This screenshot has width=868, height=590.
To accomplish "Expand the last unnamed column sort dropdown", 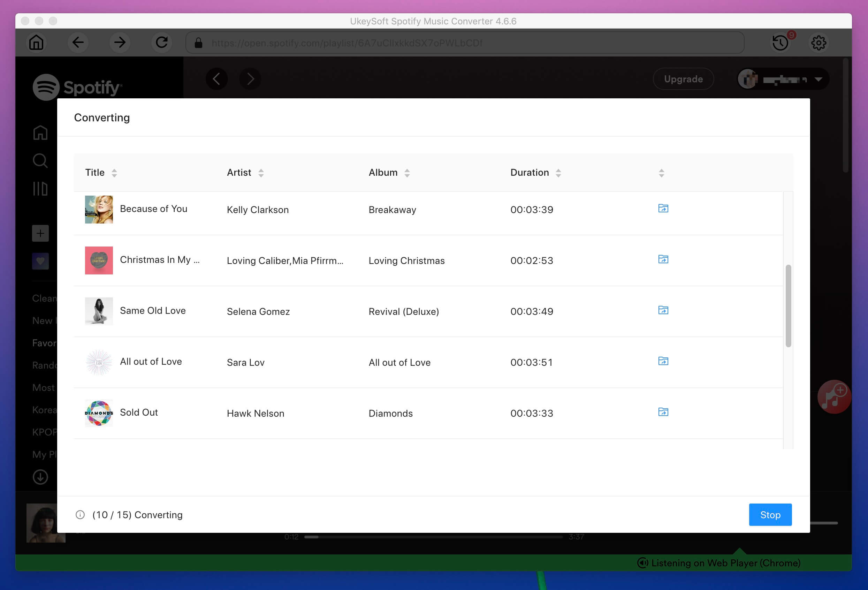I will coord(662,173).
